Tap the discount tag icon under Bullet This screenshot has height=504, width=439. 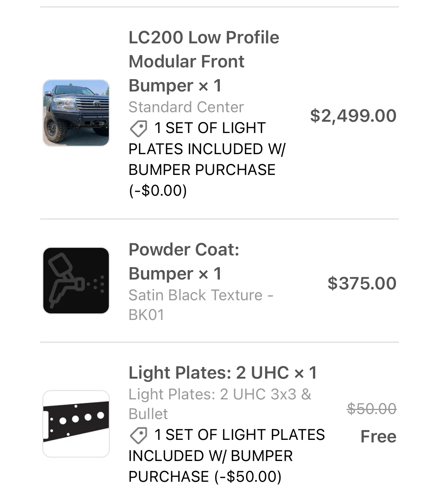click(x=138, y=435)
